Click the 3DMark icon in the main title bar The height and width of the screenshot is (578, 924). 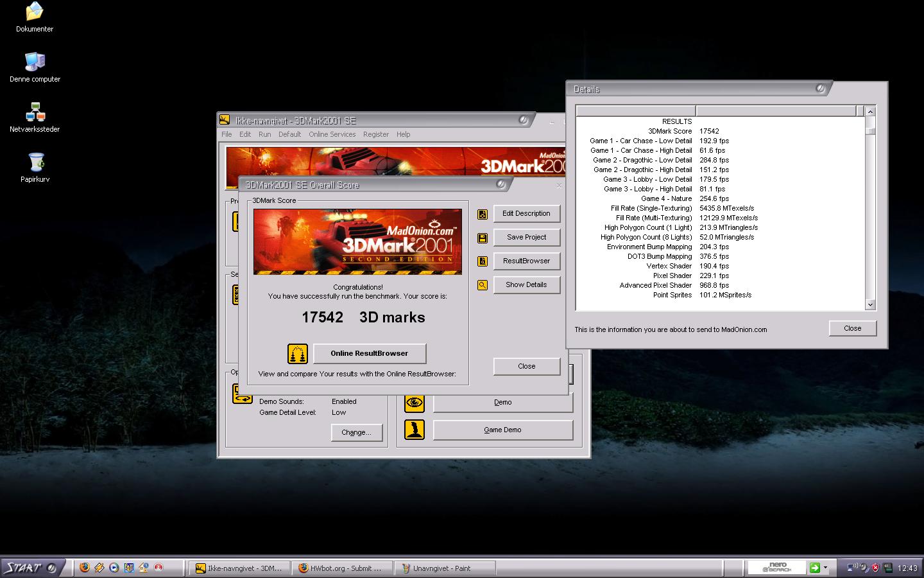tap(225, 119)
